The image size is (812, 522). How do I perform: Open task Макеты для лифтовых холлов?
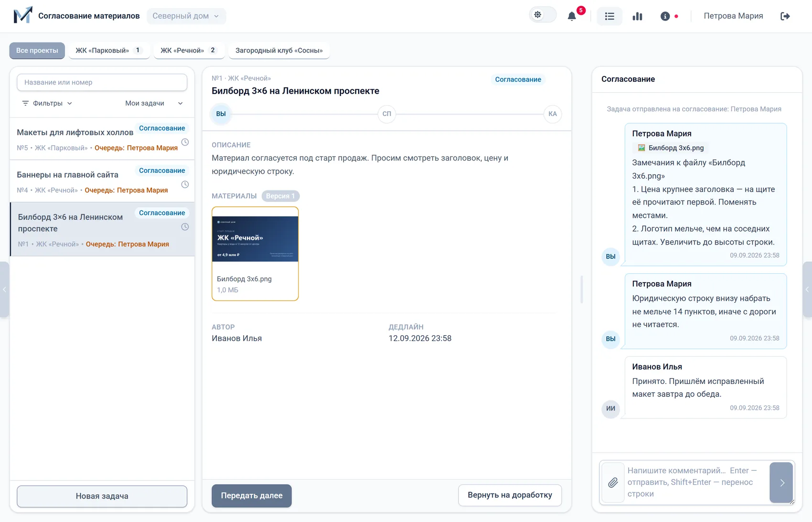[102, 139]
